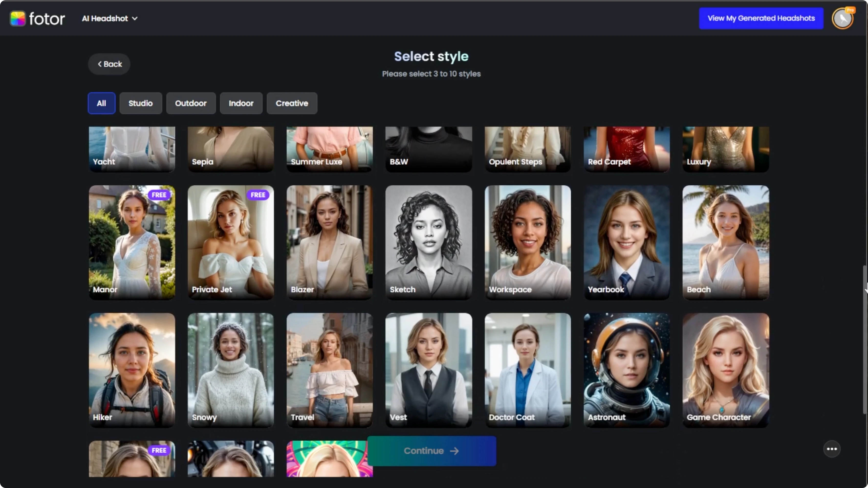
Task: Pick the B&W style
Action: 429,149
